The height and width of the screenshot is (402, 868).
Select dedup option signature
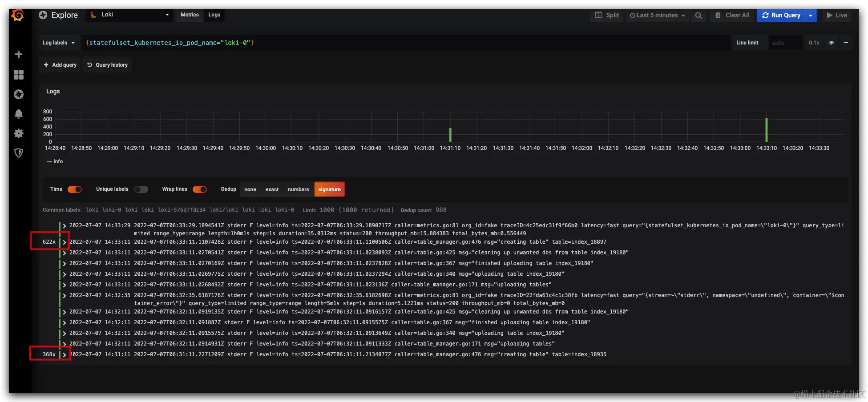329,189
